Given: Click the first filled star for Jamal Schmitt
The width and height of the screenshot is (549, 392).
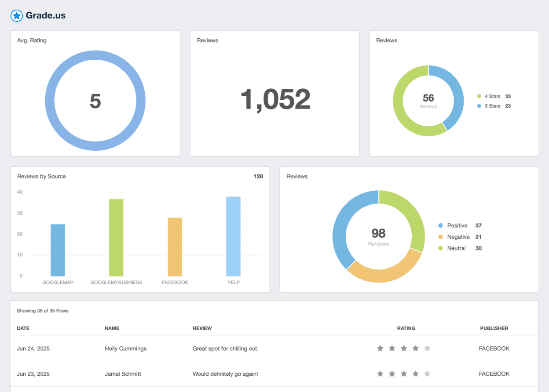Looking at the screenshot, I should (x=380, y=373).
